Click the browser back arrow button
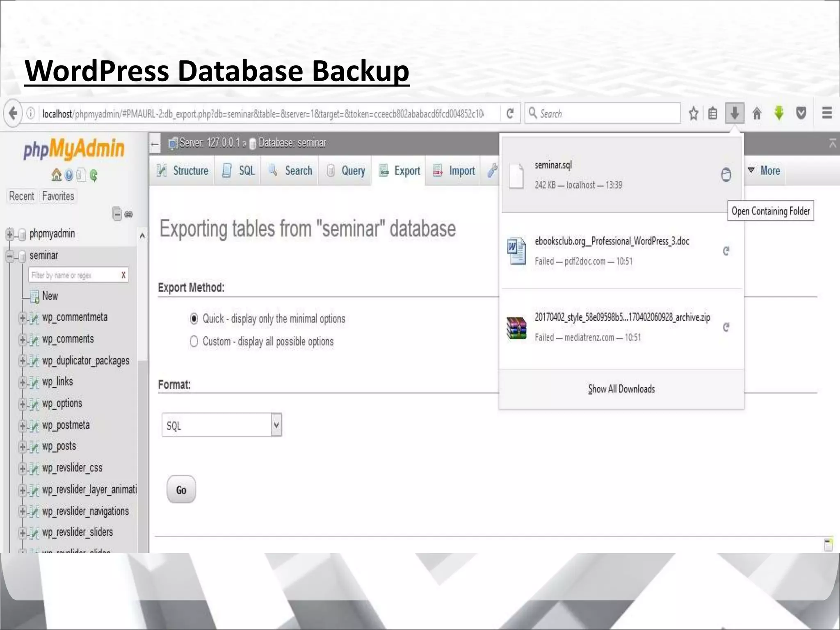This screenshot has width=840, height=630. (x=14, y=113)
